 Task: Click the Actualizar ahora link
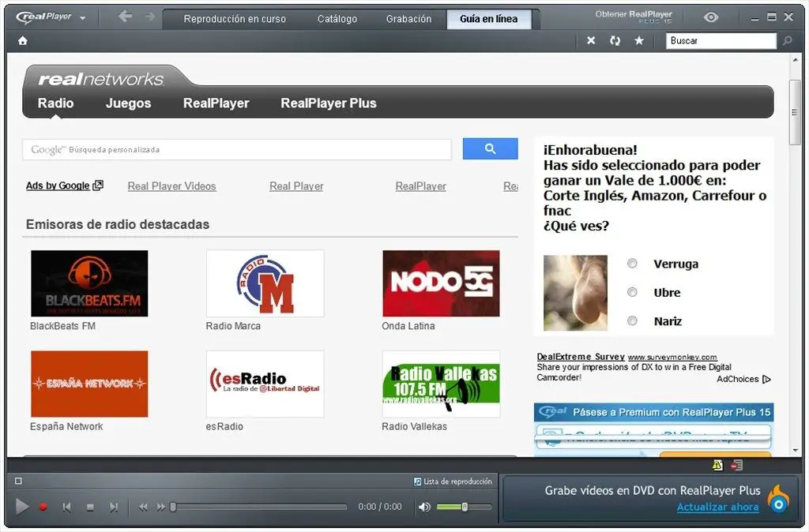pyautogui.click(x=717, y=508)
